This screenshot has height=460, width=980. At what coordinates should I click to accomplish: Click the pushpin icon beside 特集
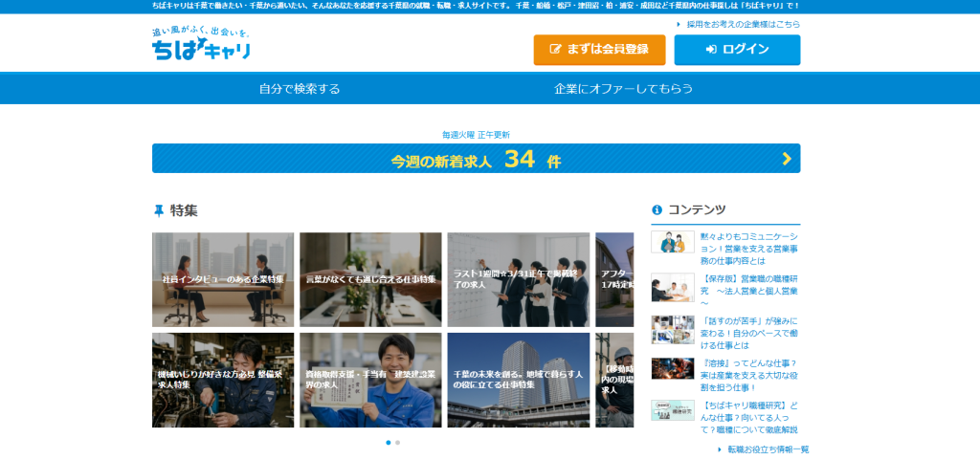click(159, 210)
